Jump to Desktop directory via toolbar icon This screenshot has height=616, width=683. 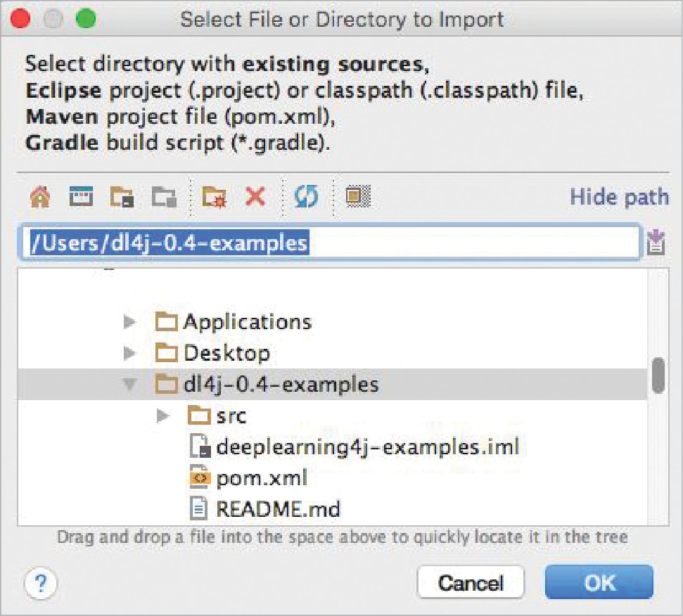tap(80, 198)
